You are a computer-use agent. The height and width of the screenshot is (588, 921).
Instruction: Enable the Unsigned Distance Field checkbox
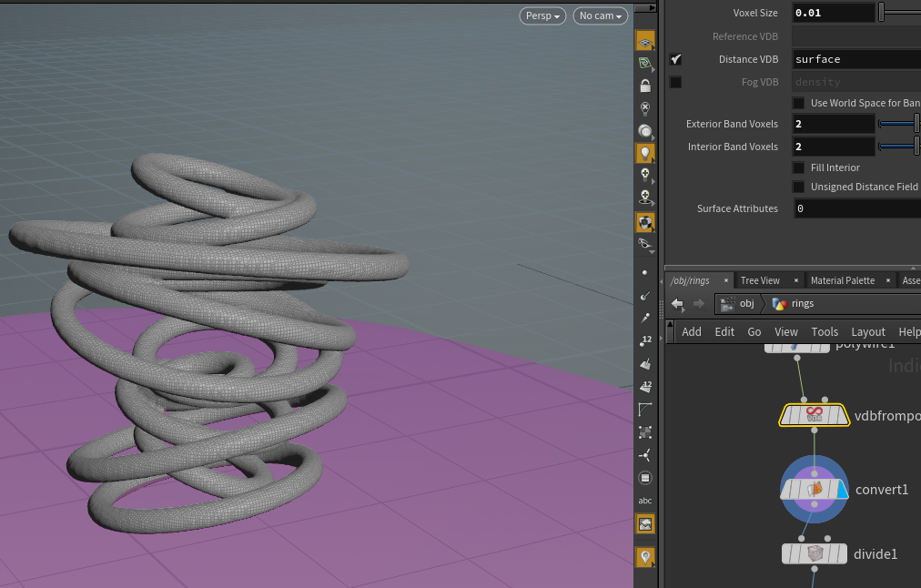click(798, 187)
